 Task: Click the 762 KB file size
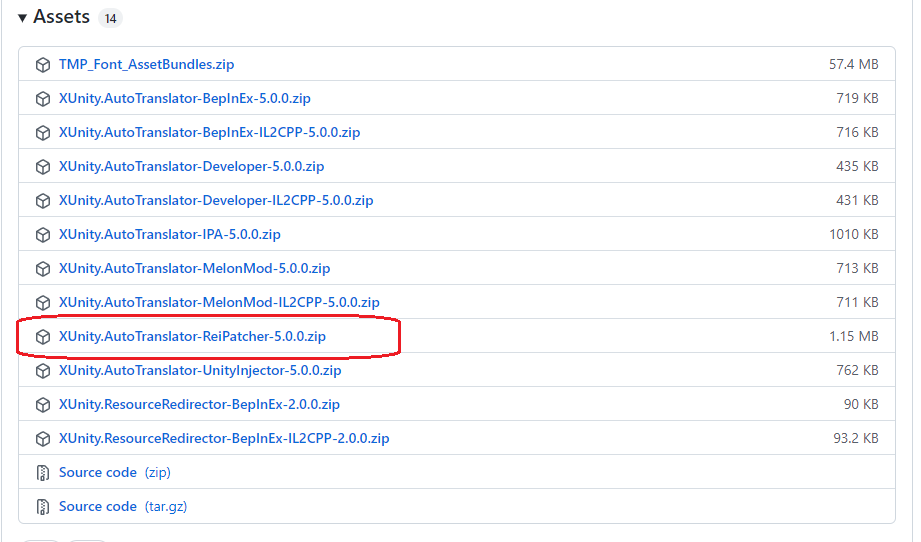[x=858, y=371]
